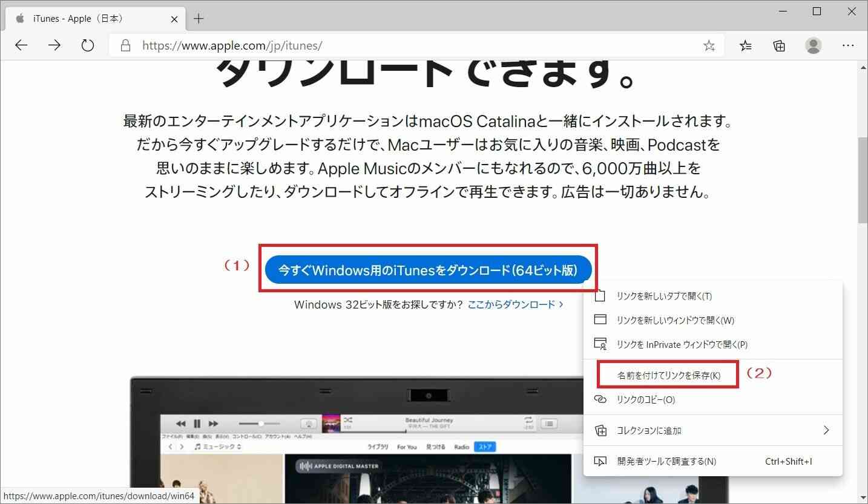Click the scrollbar up arrow
The height and width of the screenshot is (504, 868).
coord(863,67)
